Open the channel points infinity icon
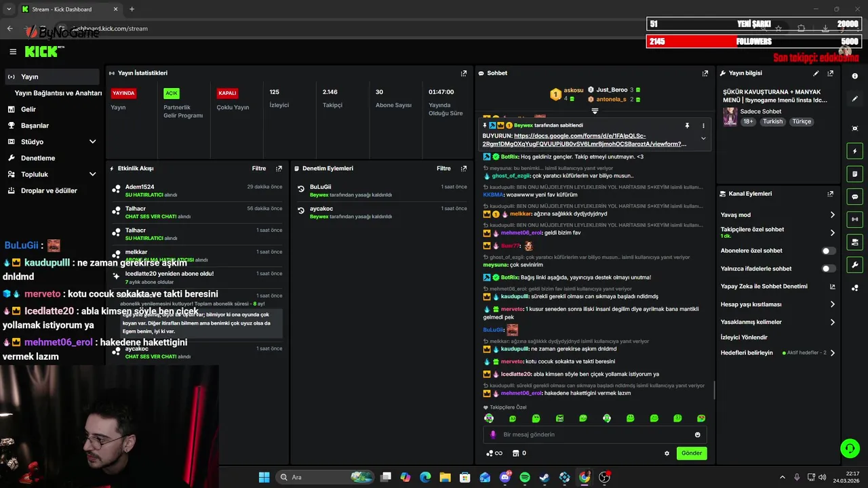Viewport: 868px width, 488px height. point(494,453)
